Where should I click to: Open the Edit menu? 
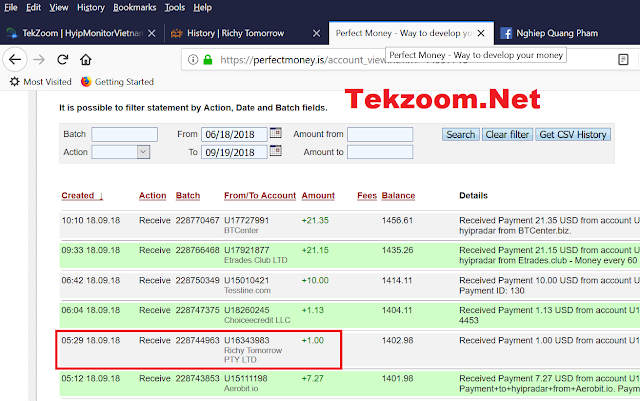[33, 7]
